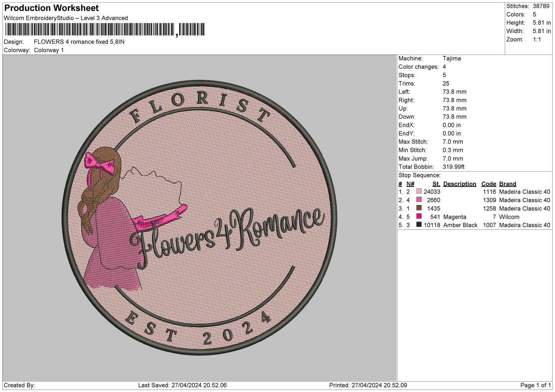555x392 pixels.
Task: Click the 1309 pink thread swatch
Action: (x=419, y=200)
